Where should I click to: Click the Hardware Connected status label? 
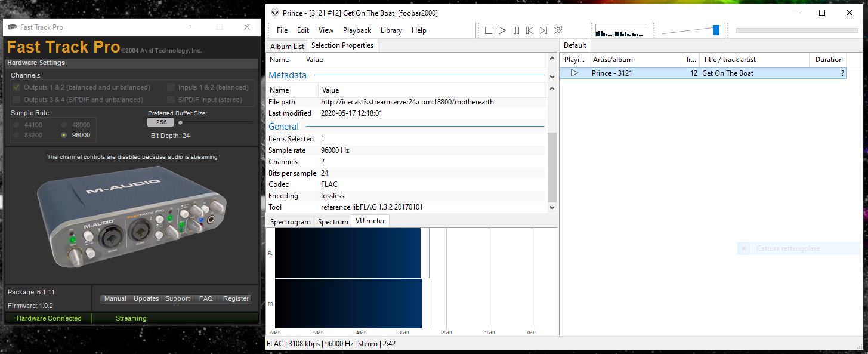click(x=49, y=318)
